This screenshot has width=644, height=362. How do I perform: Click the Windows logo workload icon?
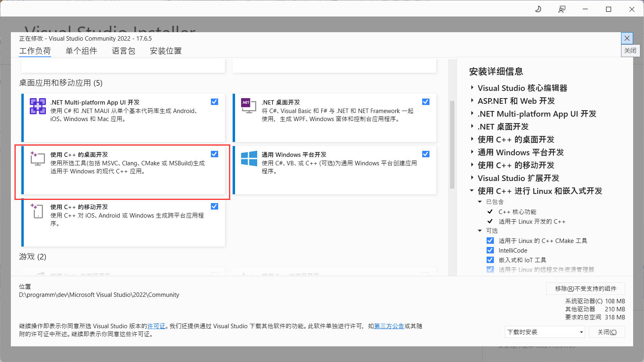[249, 158]
